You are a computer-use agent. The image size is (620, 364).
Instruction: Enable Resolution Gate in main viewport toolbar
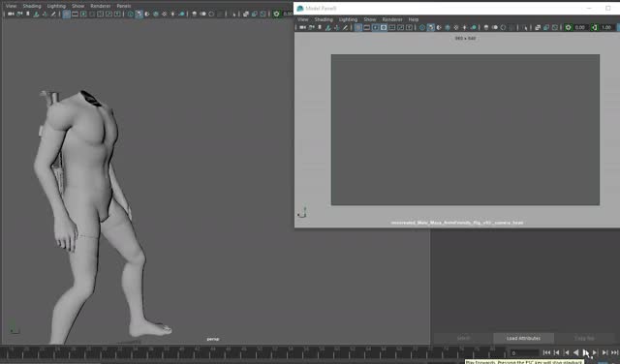coord(83,14)
